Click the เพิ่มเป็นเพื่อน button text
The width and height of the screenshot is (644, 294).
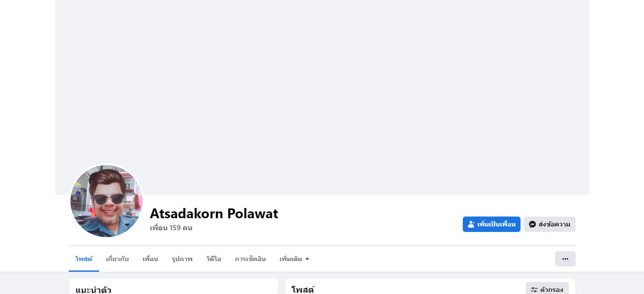coord(496,224)
